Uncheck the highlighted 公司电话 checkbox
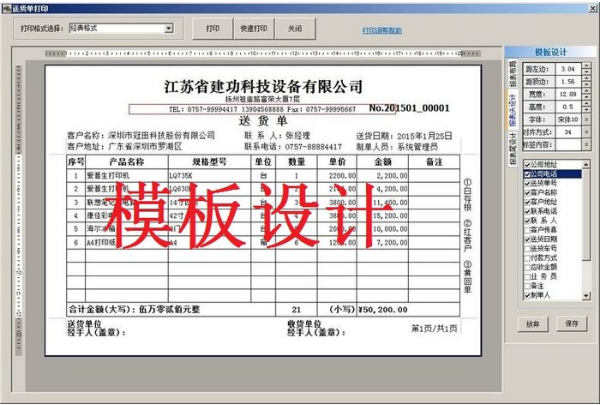Screen dimensions: 603x406 click(528, 174)
